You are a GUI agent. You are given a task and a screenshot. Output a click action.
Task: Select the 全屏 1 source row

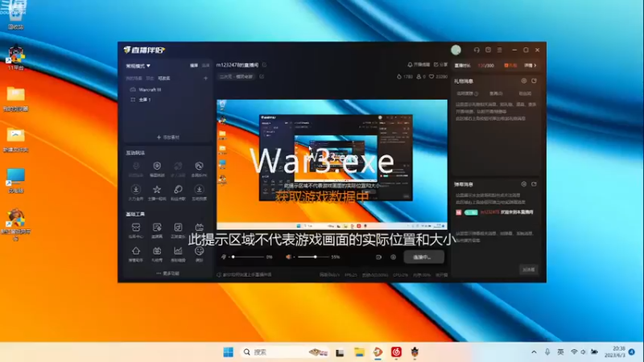(x=167, y=100)
